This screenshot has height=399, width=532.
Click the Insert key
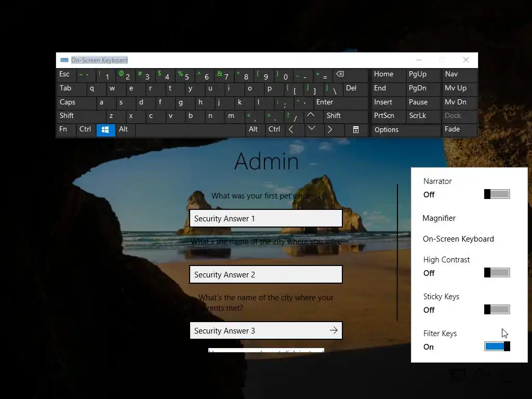389,102
